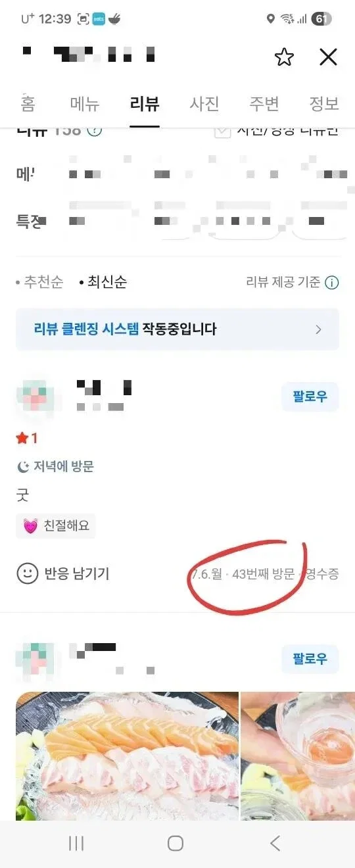The width and height of the screenshot is (355, 868).
Task: Toggle the photo/video review checkbox
Action: point(222,131)
